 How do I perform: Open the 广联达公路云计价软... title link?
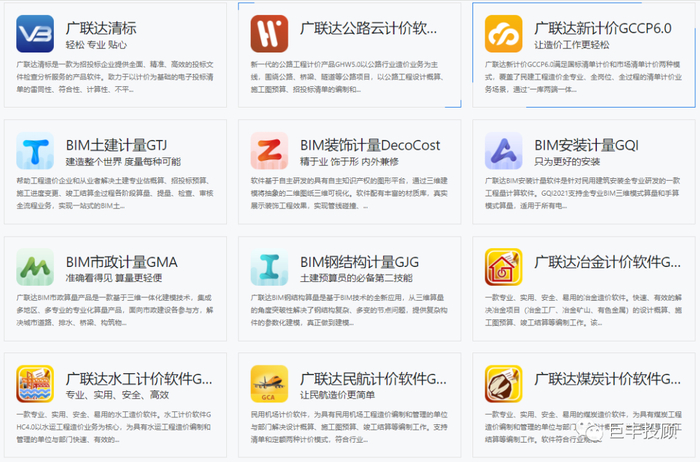368,28
